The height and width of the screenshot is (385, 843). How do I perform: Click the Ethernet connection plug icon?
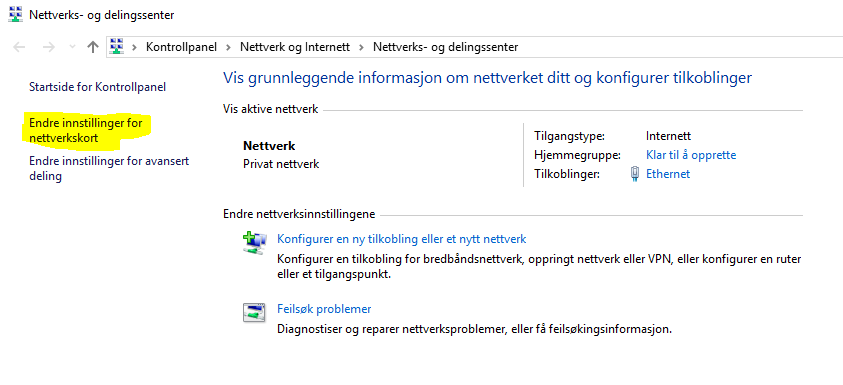(x=635, y=174)
